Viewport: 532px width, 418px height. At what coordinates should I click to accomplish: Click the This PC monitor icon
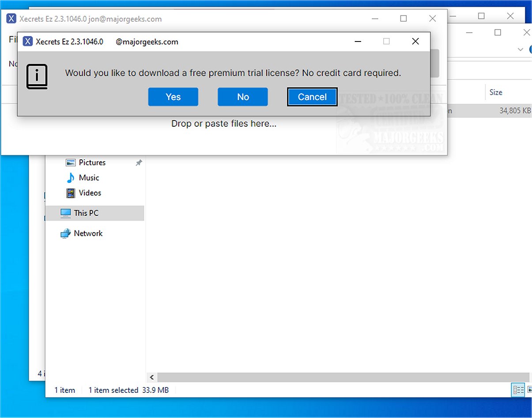[x=65, y=213]
